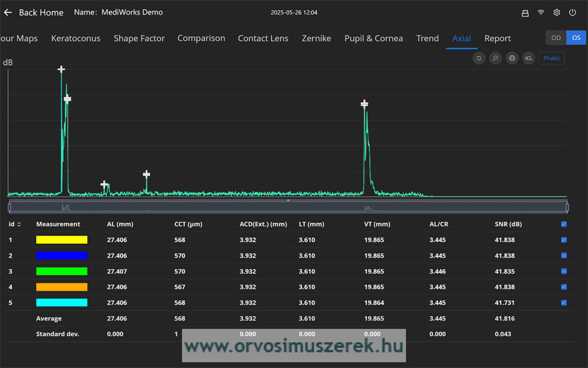
Task: Print the axial measurement results
Action: pos(512,58)
